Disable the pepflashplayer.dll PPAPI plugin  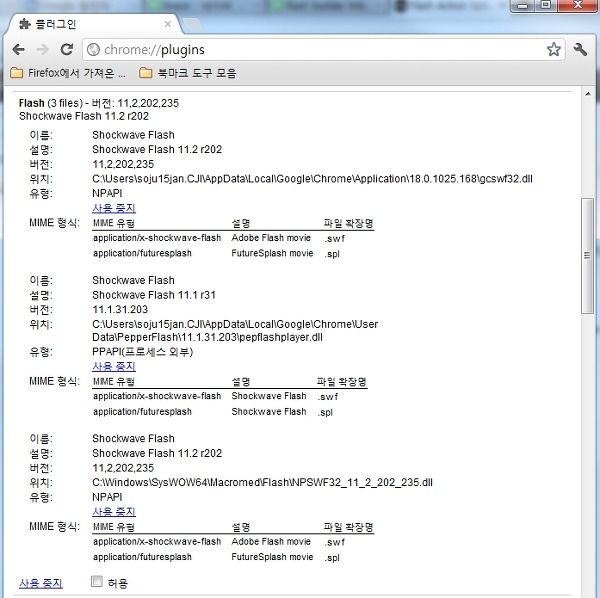click(x=114, y=367)
